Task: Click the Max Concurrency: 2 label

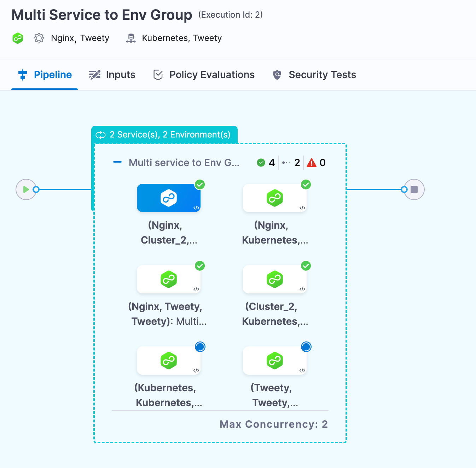Action: click(273, 424)
